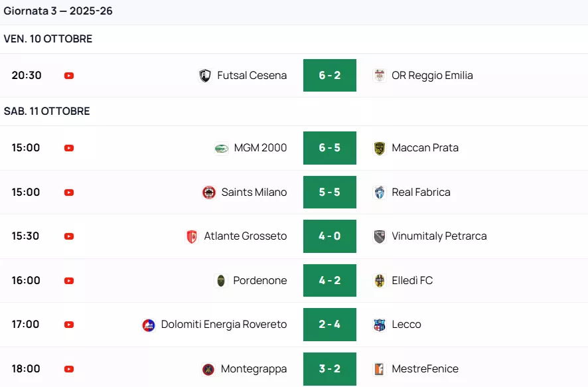Click the MestreFenice team logo

click(x=380, y=369)
